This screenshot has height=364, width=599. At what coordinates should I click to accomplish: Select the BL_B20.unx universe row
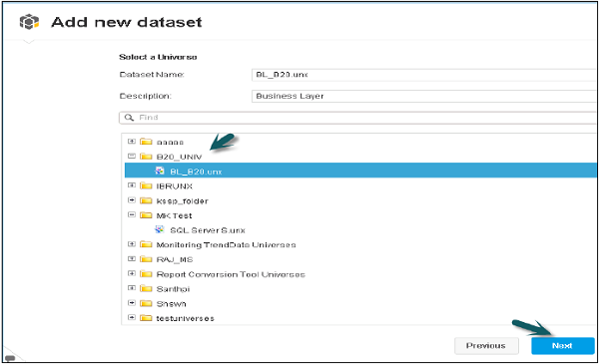(360, 171)
